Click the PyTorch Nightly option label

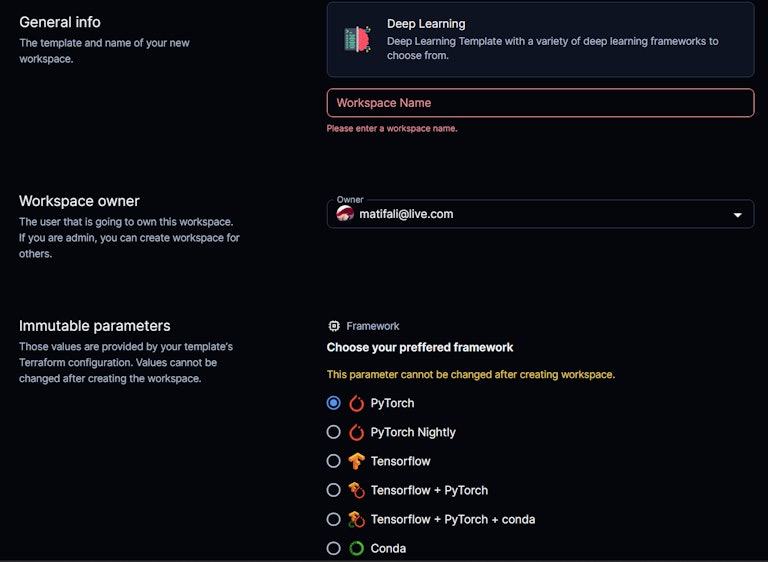[x=413, y=433]
